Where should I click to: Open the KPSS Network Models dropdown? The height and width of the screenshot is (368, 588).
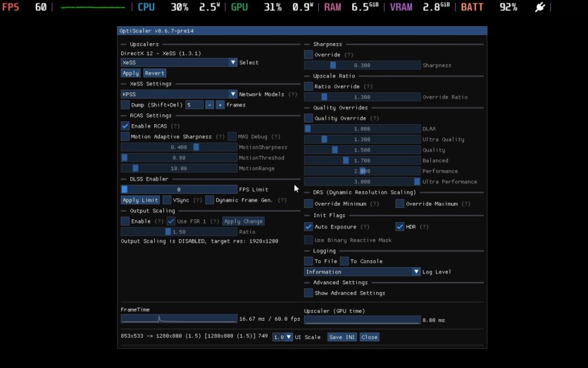tap(179, 94)
